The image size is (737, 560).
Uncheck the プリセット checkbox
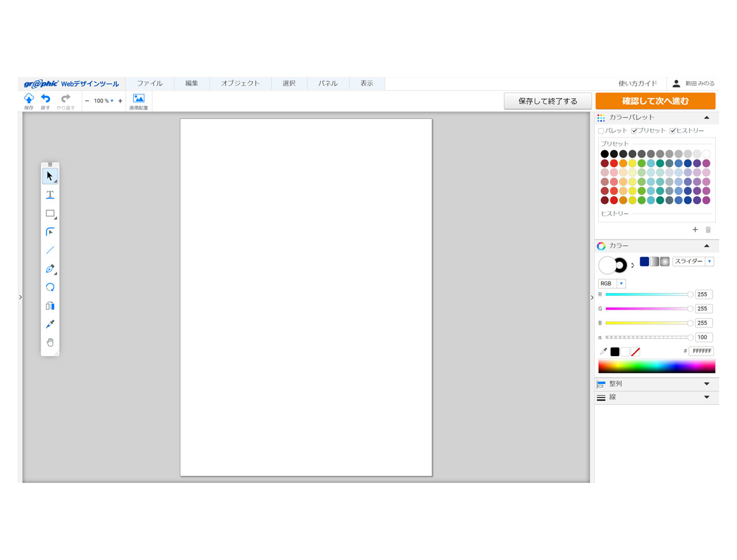pos(635,131)
